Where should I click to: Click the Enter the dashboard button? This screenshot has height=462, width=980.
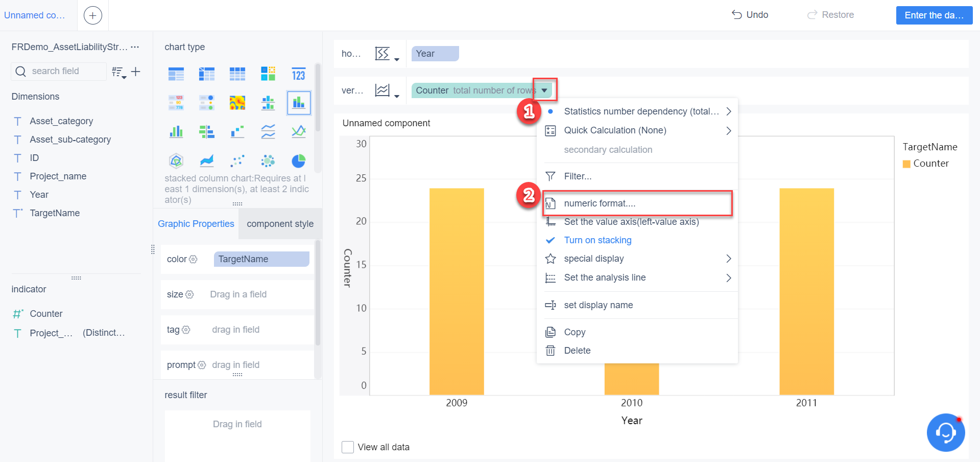pyautogui.click(x=934, y=15)
